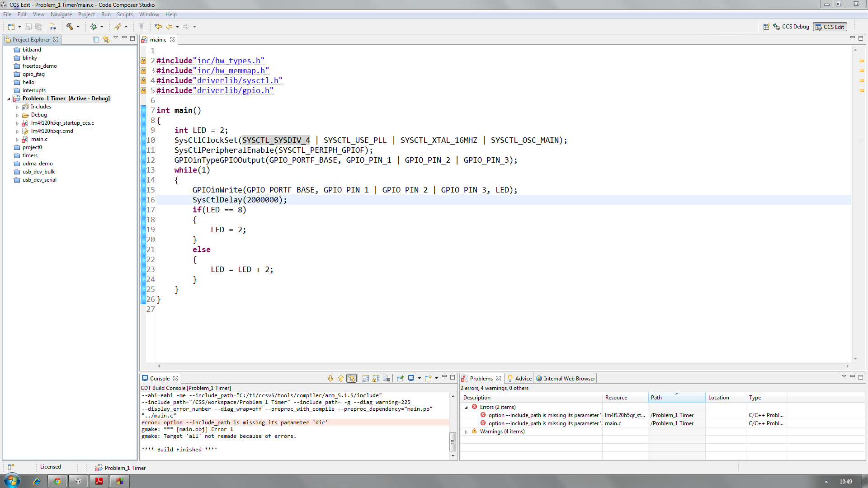Open the Project menu
This screenshot has height=488, width=868.
click(86, 14)
